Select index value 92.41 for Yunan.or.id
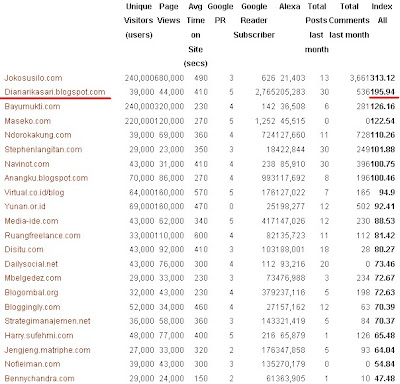This screenshot has height=384, width=400. click(x=385, y=206)
